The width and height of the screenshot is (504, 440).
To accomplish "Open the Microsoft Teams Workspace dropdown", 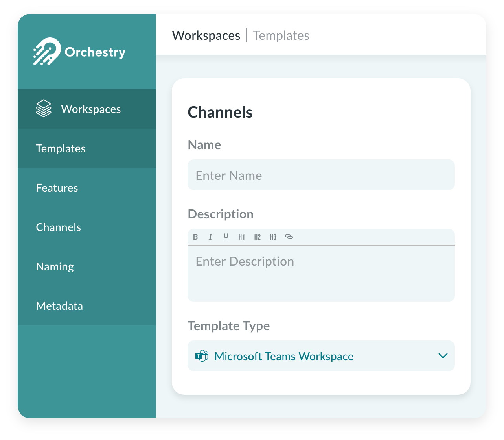I will [x=321, y=355].
